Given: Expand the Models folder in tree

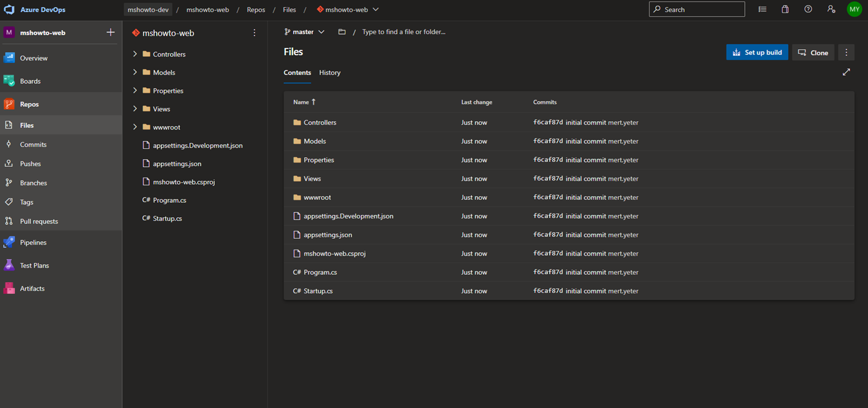Looking at the screenshot, I should [135, 72].
